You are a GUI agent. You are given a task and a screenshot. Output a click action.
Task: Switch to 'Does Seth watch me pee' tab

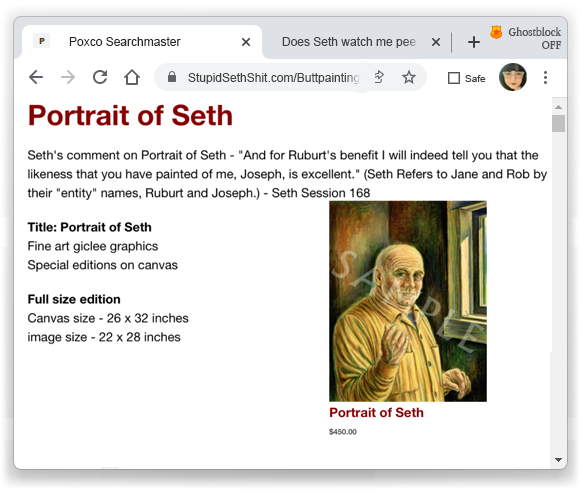(348, 41)
